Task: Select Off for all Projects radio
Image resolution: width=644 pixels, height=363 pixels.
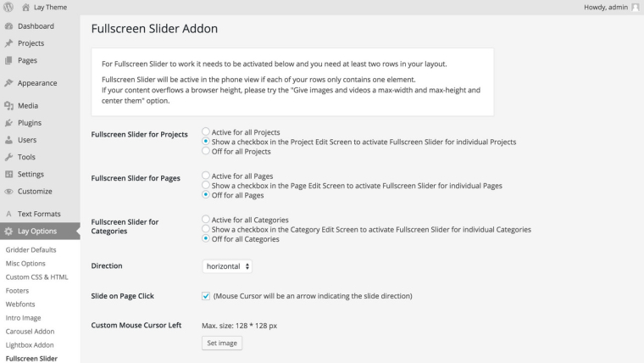Action: (x=206, y=152)
